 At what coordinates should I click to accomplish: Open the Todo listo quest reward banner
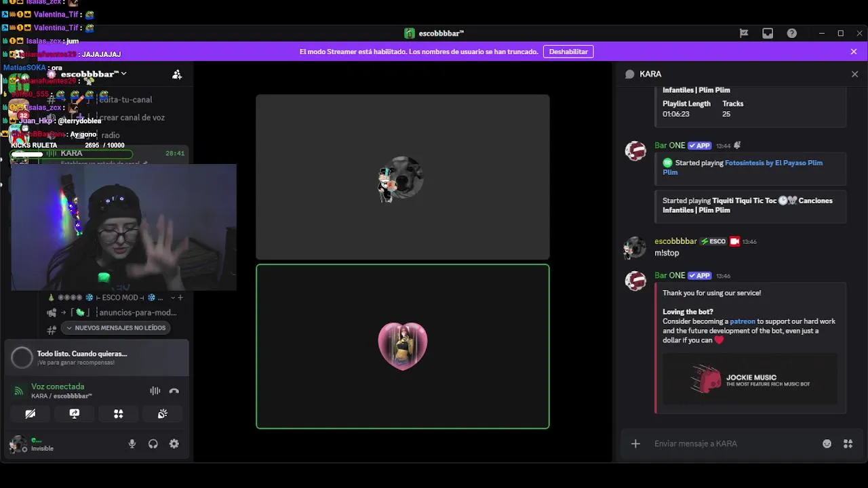(96, 357)
